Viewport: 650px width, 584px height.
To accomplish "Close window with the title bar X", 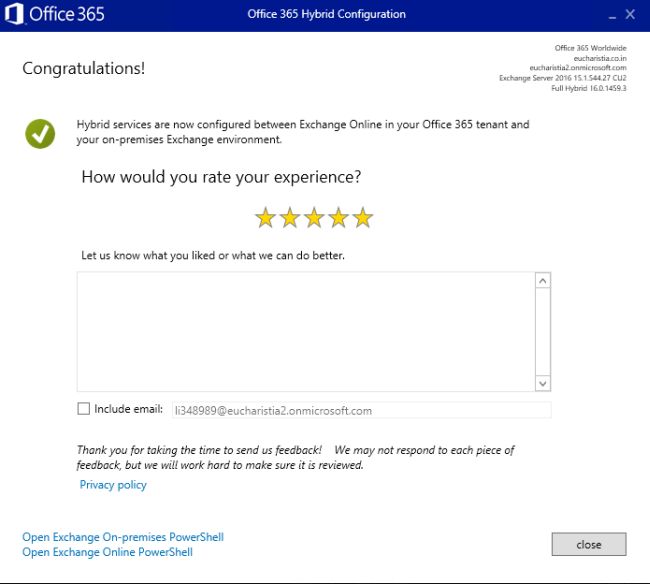I will 630,15.
